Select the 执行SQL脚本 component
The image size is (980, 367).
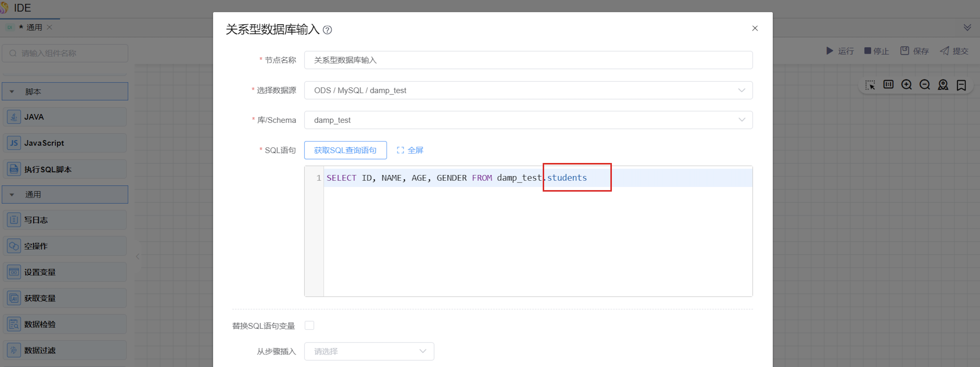65,169
